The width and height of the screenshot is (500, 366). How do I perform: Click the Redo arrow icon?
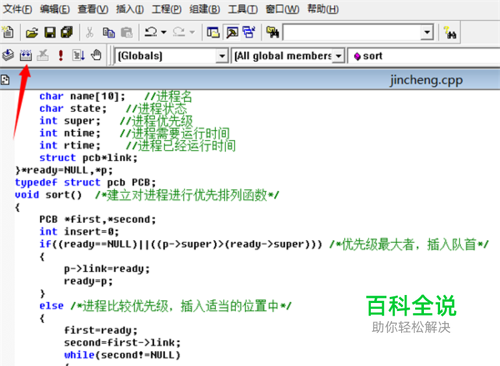pos(179,32)
